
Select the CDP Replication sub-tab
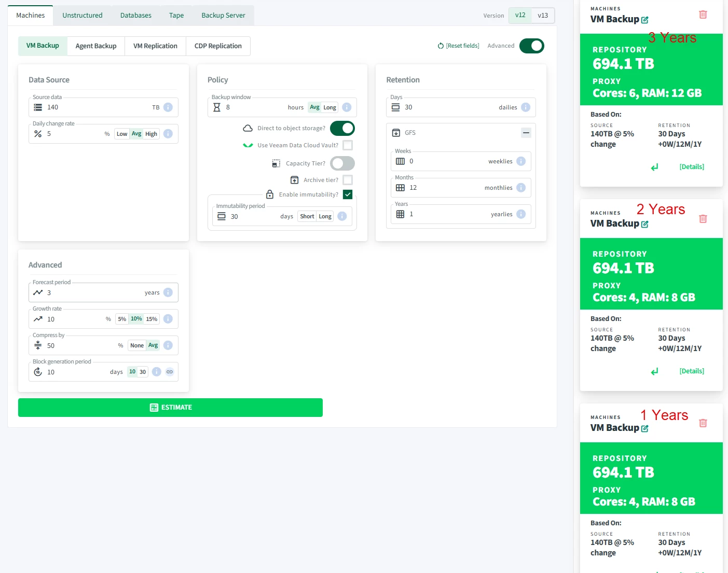point(218,46)
